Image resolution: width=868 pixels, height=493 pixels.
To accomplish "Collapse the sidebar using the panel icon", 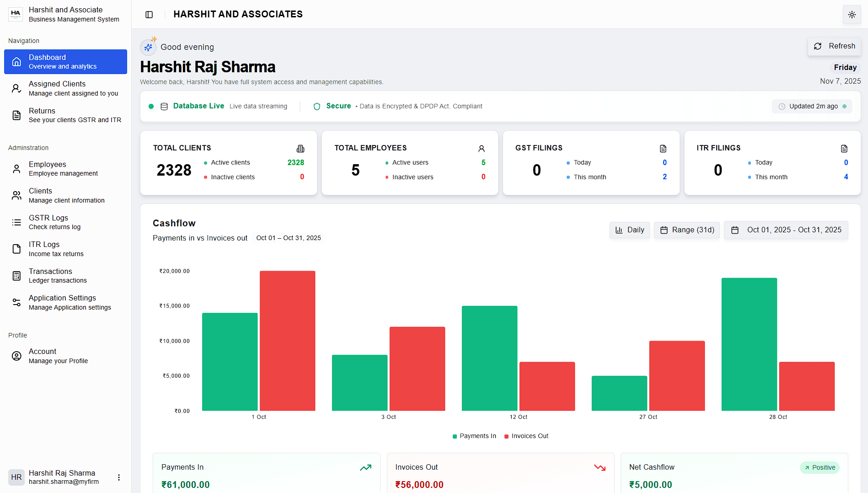I will (149, 14).
